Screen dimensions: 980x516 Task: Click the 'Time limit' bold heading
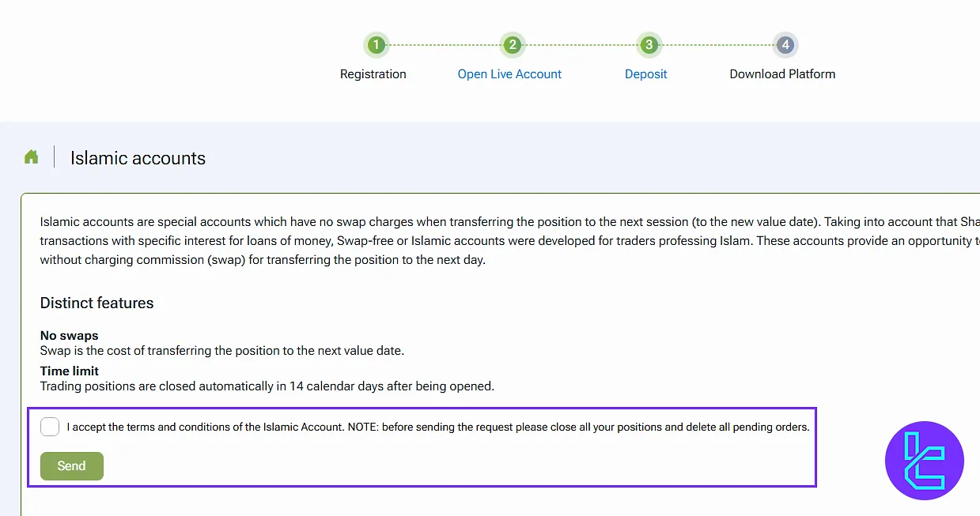(70, 371)
